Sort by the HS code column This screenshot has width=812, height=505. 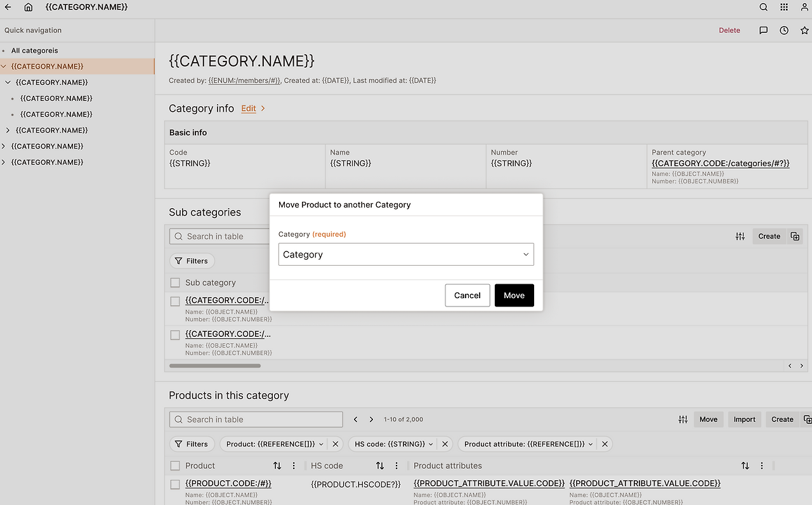380,466
